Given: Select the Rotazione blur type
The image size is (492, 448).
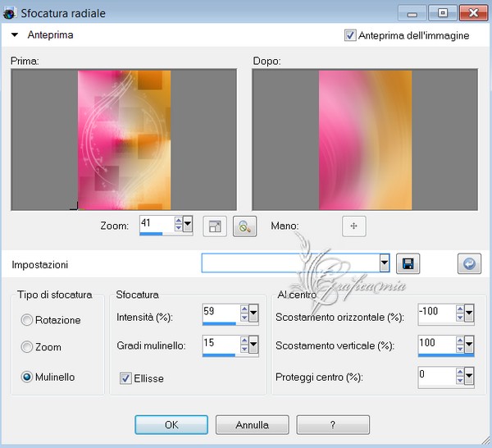Looking at the screenshot, I should click(27, 320).
